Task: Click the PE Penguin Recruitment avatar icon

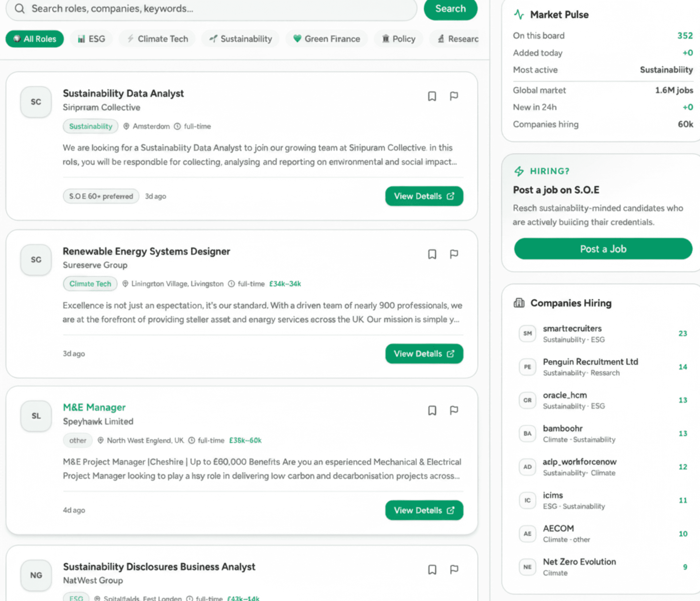Action: (527, 367)
